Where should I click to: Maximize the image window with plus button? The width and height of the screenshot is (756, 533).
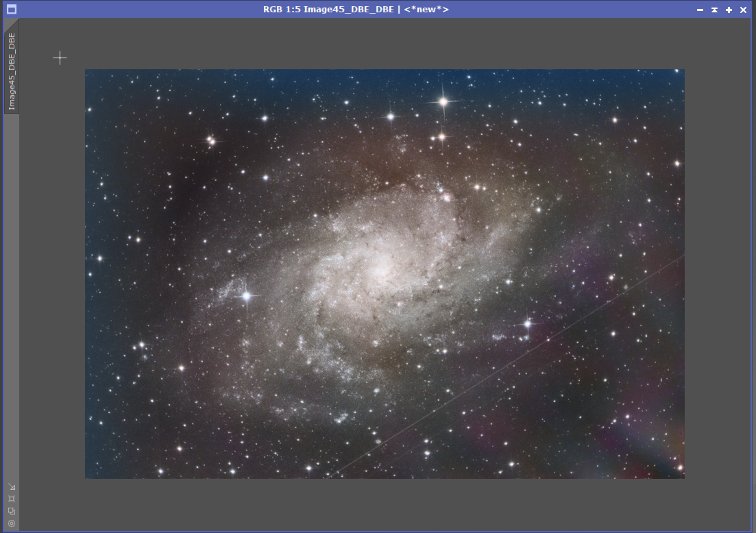click(x=729, y=10)
